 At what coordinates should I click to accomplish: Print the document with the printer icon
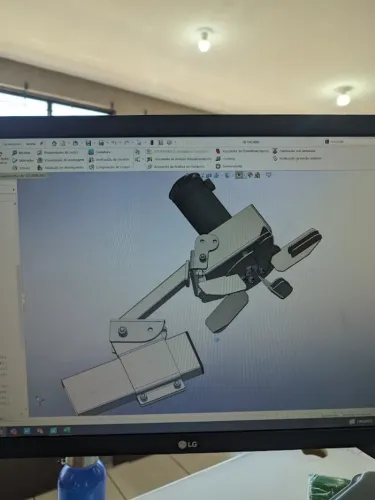coord(101,143)
